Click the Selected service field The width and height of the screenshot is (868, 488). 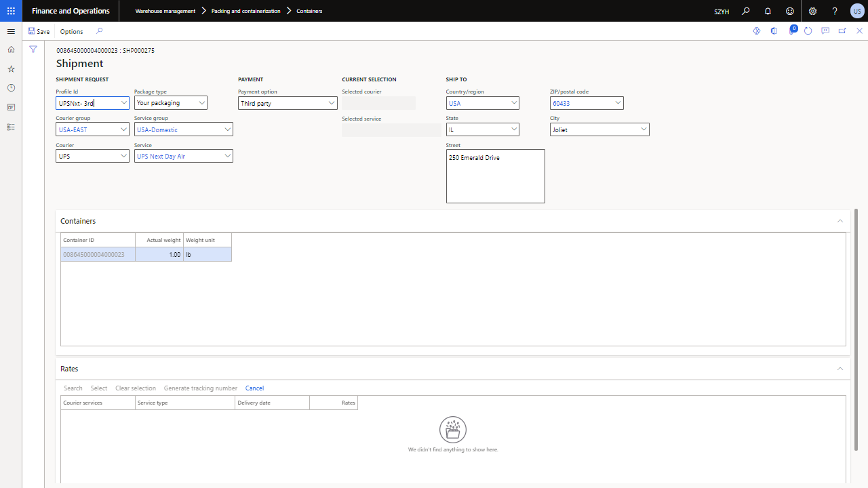tap(391, 130)
